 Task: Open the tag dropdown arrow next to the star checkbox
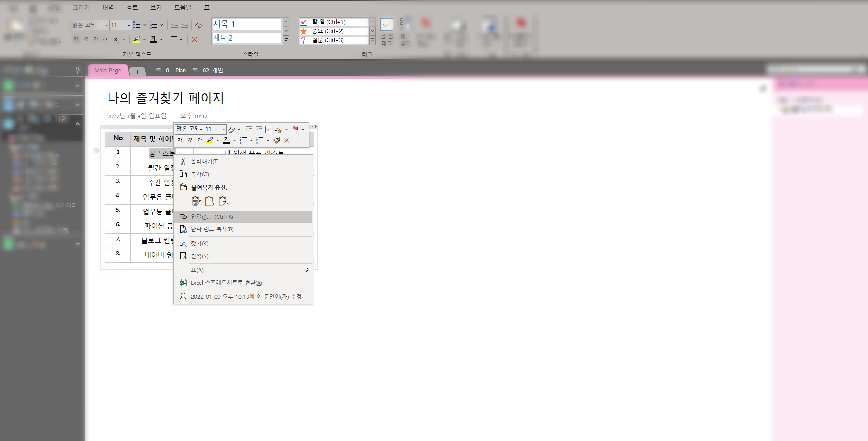(286, 129)
